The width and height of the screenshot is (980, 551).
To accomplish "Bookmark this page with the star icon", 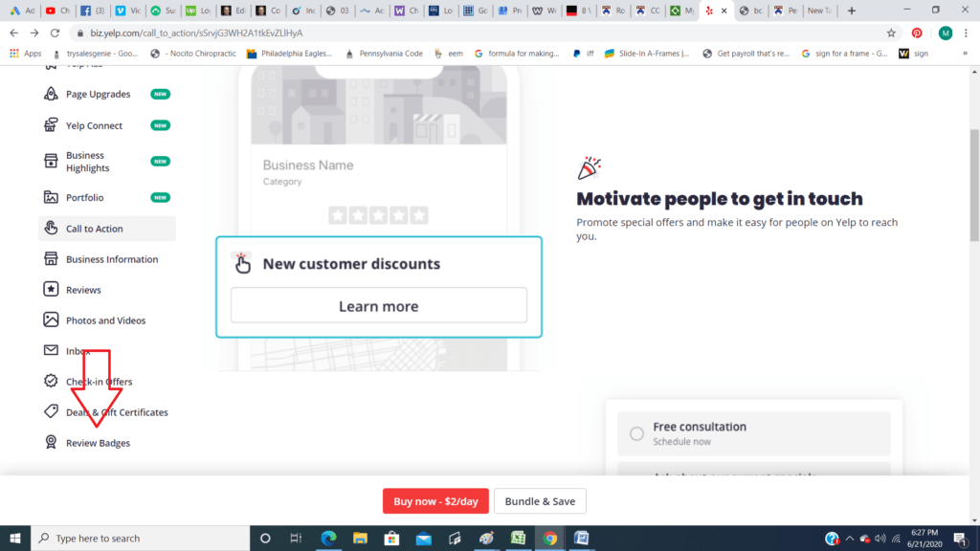I will (x=891, y=33).
